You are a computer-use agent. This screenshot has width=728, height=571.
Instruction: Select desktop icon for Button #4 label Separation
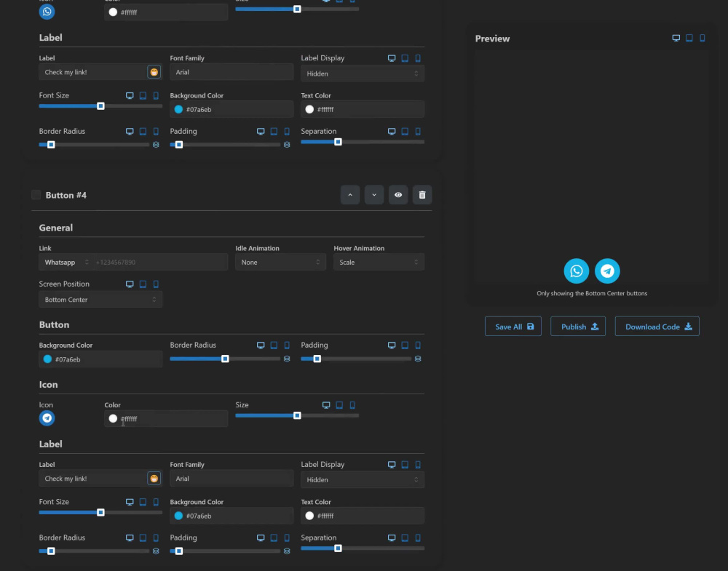pyautogui.click(x=392, y=538)
